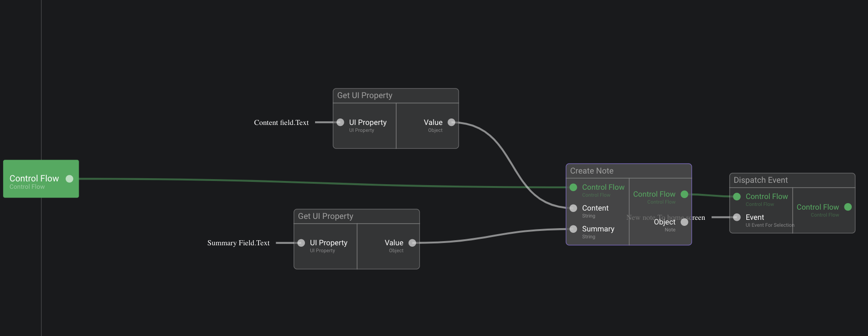Click Create Note's Object output port
The image size is (868, 336).
pyautogui.click(x=684, y=222)
